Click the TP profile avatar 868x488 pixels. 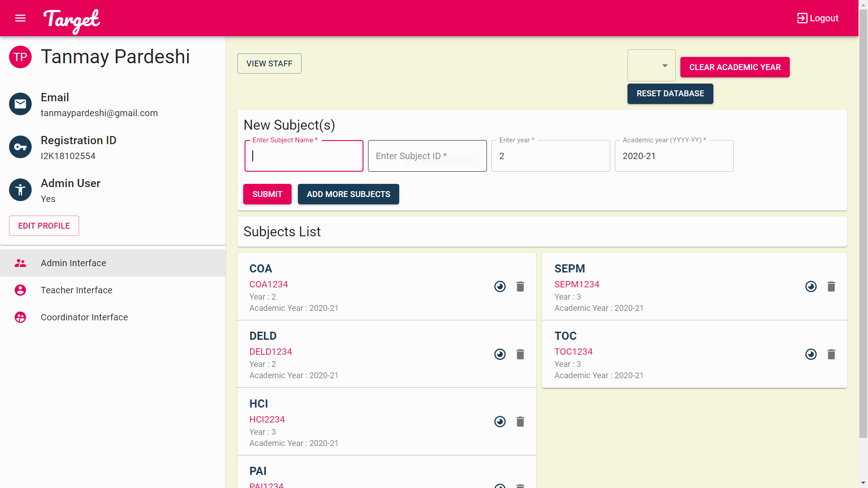[20, 57]
